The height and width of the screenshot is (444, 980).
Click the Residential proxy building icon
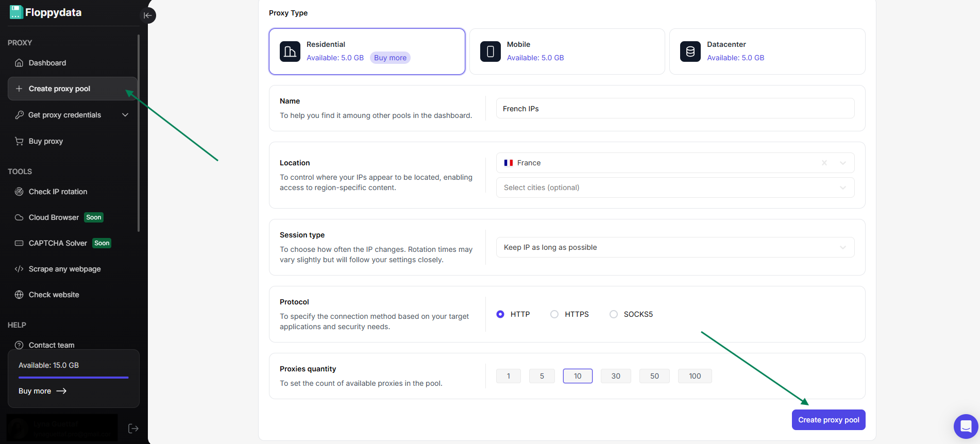click(x=290, y=52)
